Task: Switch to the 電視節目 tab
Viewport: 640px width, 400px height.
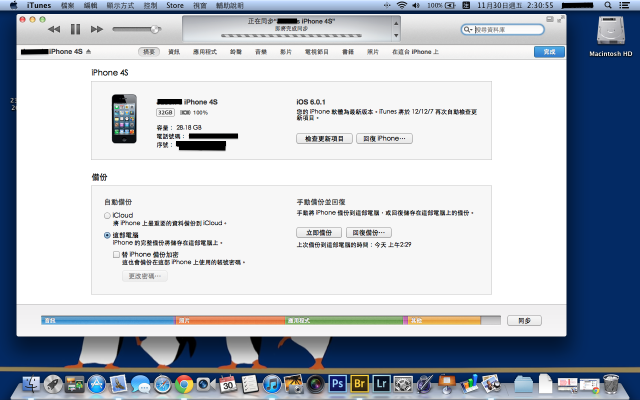Action: tap(317, 52)
